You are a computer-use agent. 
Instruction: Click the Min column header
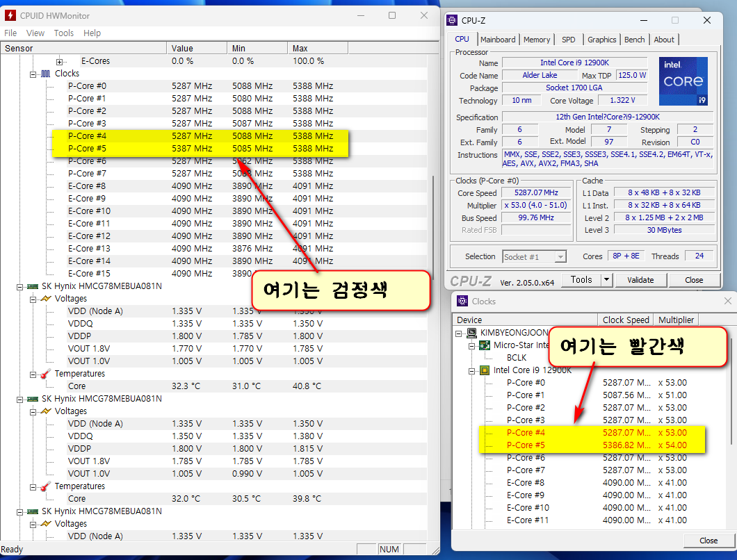pos(257,48)
